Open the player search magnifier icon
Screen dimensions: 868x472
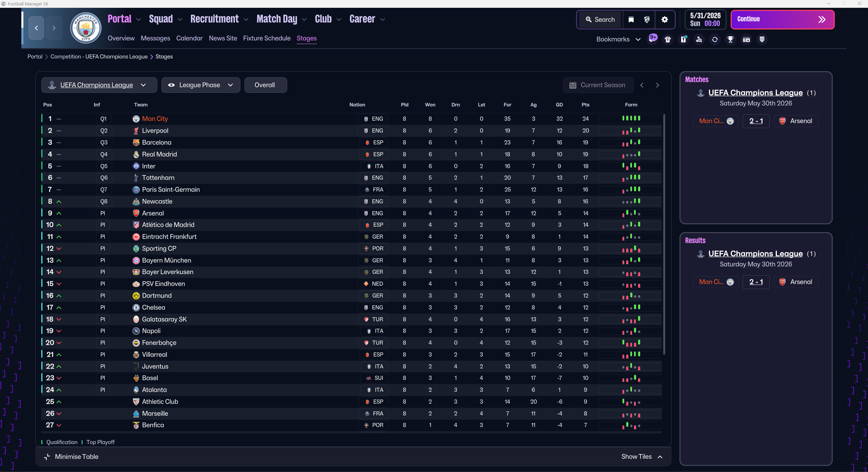699,40
